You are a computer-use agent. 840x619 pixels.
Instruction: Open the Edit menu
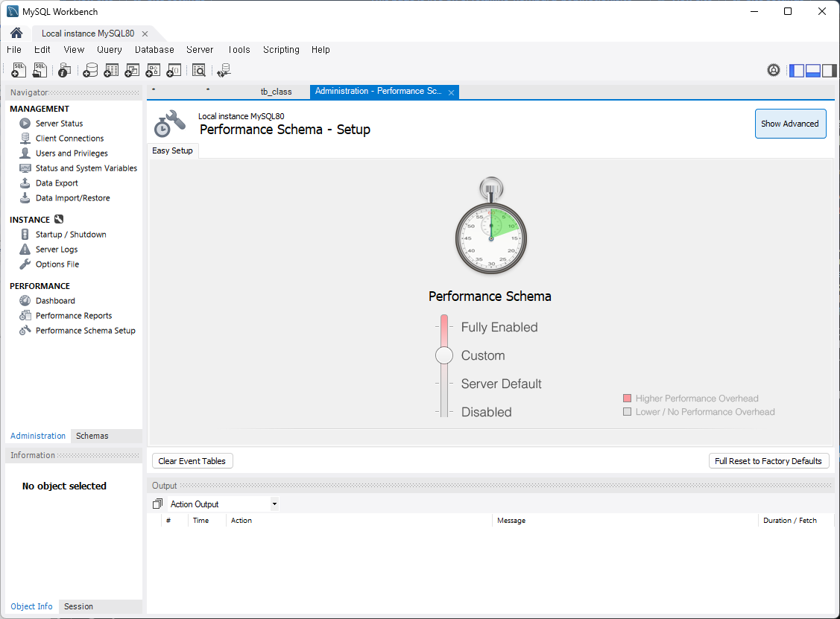(x=42, y=50)
